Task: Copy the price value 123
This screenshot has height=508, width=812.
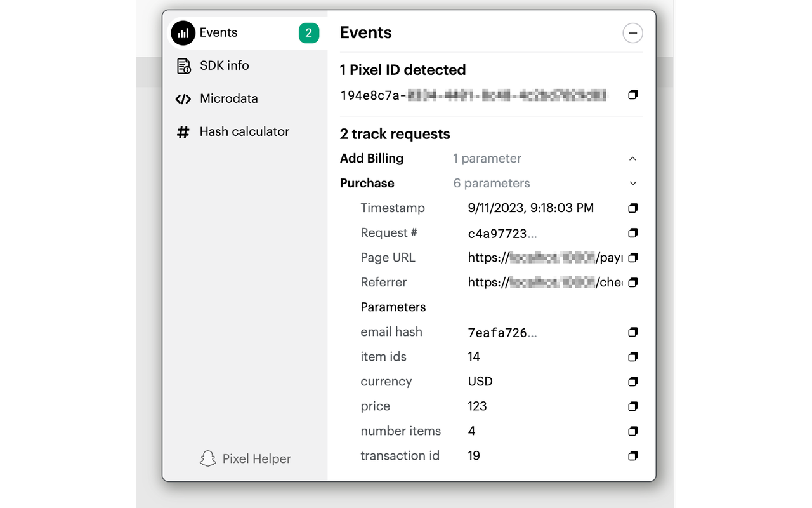Action: coord(632,406)
